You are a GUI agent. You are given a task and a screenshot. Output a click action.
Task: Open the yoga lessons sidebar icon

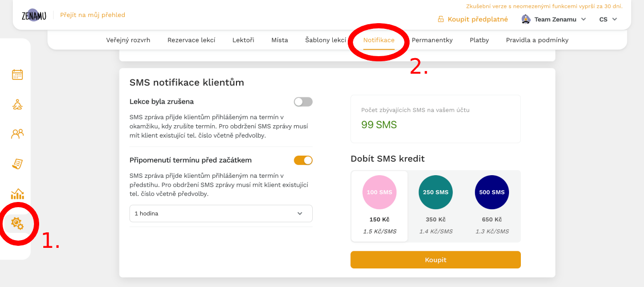click(x=18, y=104)
